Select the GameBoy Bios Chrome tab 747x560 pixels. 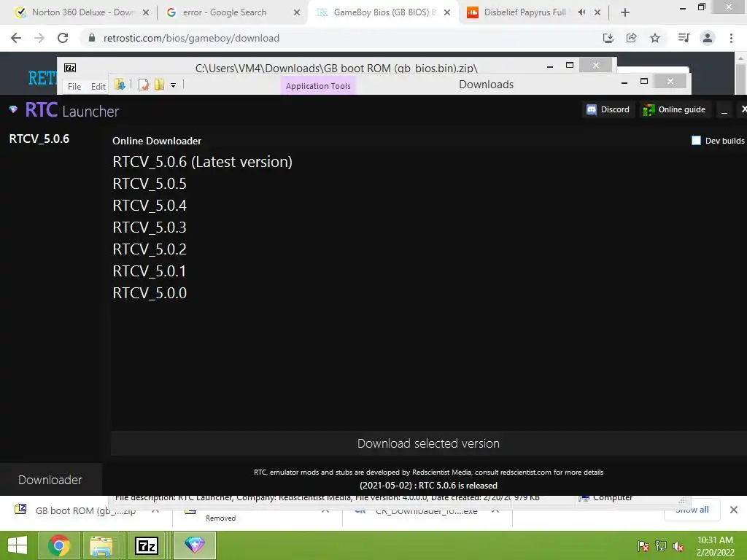[x=384, y=12]
